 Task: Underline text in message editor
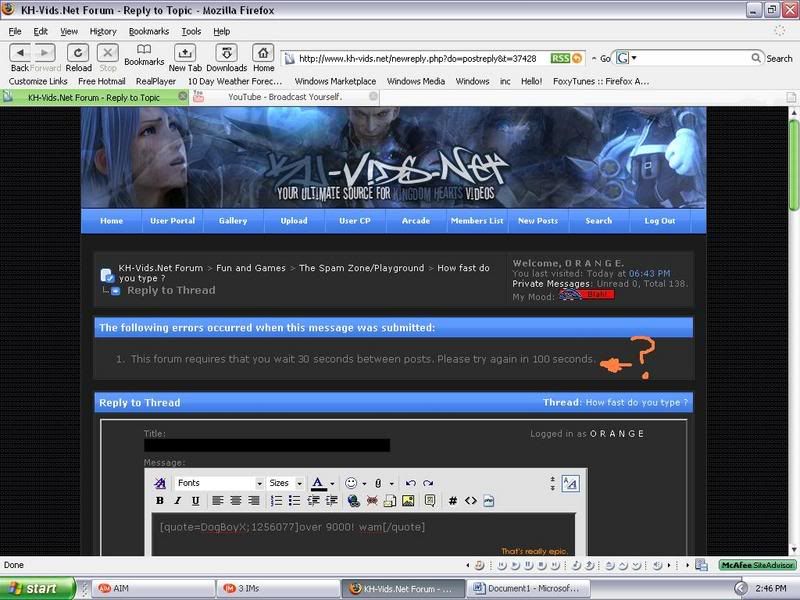click(x=195, y=501)
